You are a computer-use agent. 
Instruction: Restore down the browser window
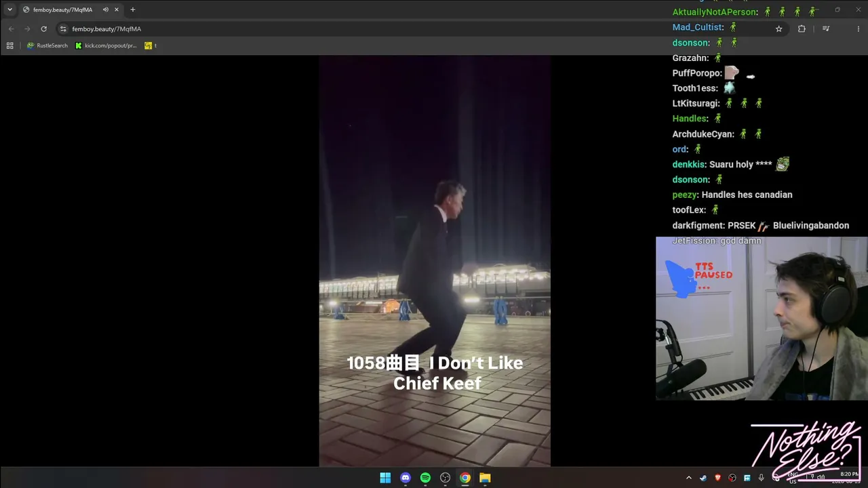click(x=837, y=9)
